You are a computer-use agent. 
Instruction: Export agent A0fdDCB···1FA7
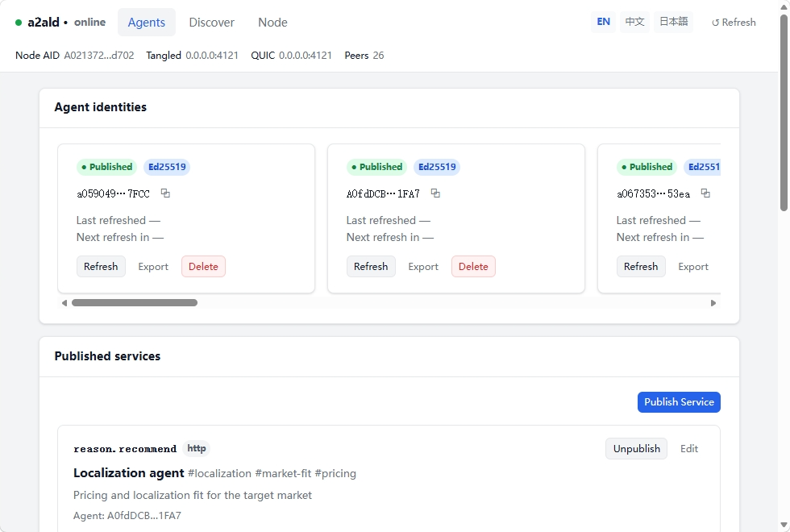pos(423,267)
